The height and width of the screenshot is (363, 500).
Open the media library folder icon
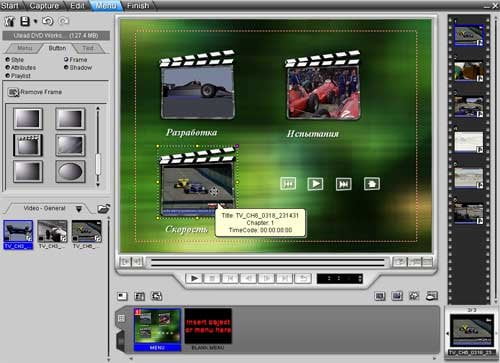(x=104, y=209)
